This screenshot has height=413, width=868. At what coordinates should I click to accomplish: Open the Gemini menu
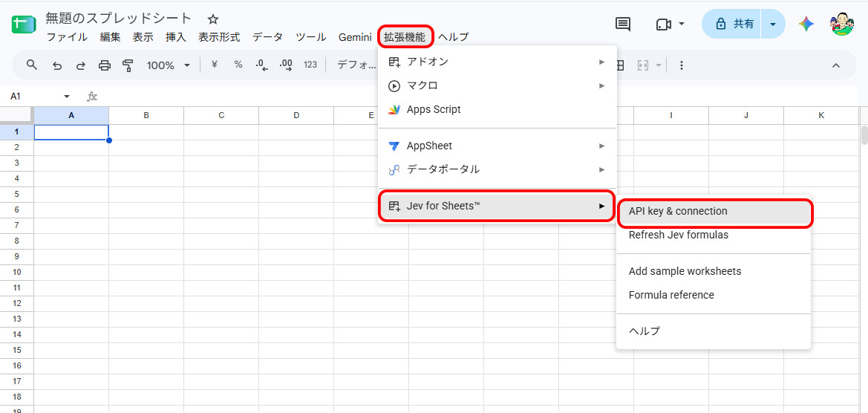(x=355, y=37)
